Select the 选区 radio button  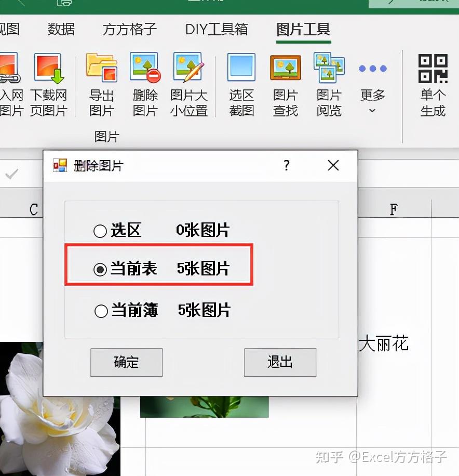(100, 230)
